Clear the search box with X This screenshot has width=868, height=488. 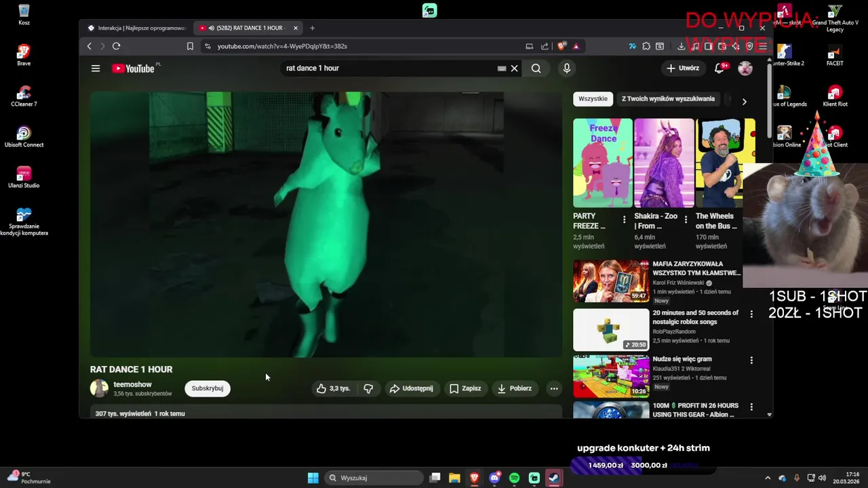click(x=514, y=68)
